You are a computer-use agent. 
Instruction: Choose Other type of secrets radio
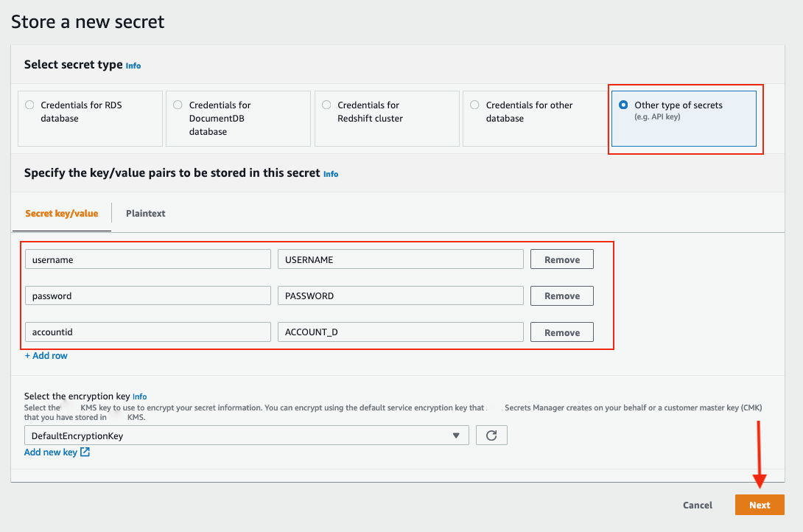pos(623,105)
